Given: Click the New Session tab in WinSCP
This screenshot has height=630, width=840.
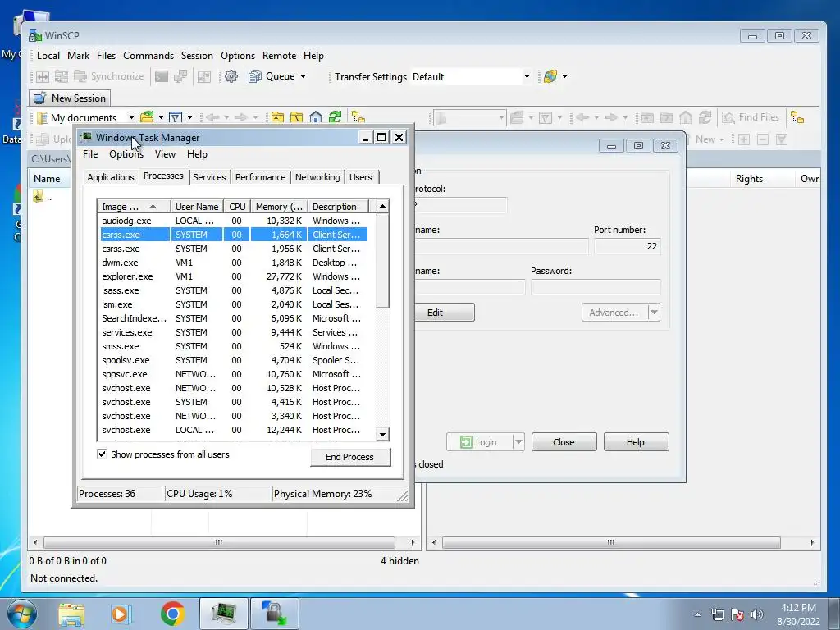Looking at the screenshot, I should click(70, 98).
